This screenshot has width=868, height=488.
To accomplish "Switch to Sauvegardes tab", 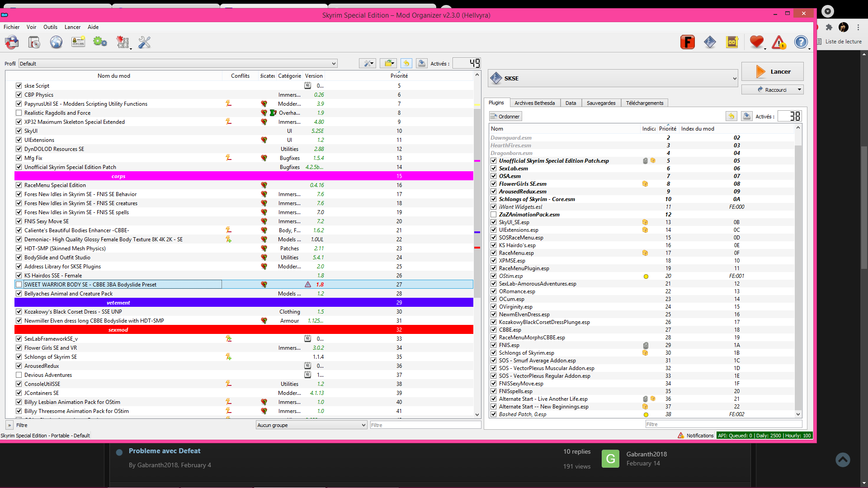I will coord(601,103).
